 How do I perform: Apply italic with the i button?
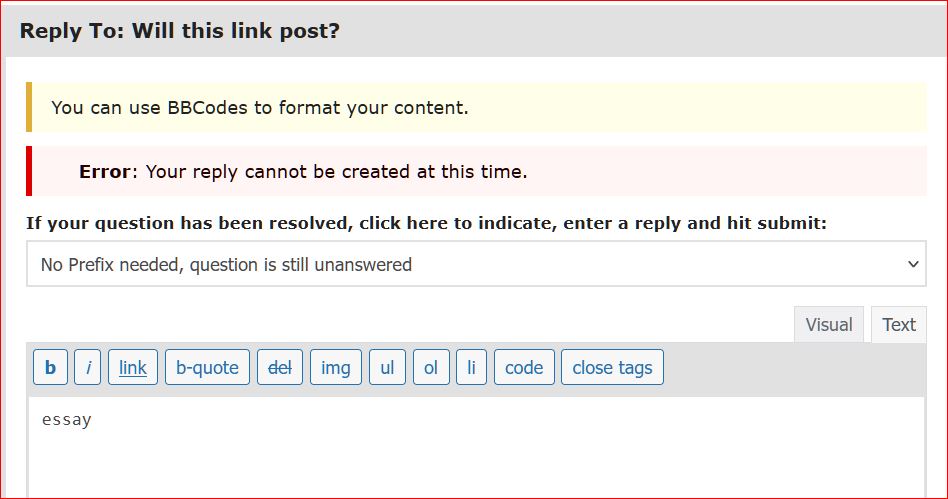87,368
